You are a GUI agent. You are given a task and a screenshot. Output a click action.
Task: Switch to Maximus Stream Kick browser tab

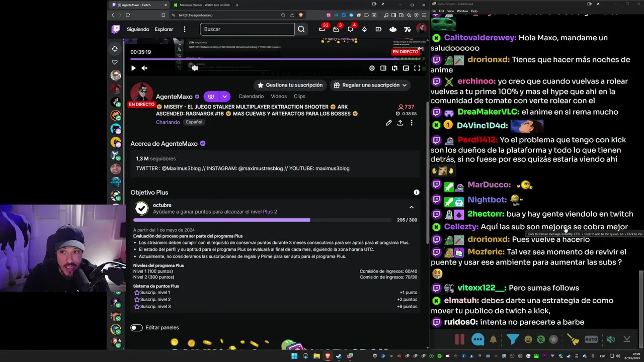pyautogui.click(x=201, y=5)
